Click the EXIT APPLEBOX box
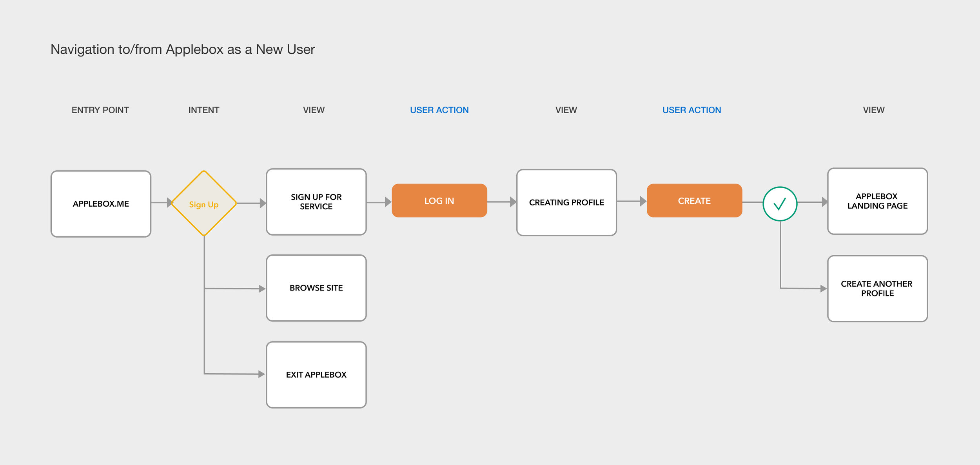980x465 pixels. (316, 375)
